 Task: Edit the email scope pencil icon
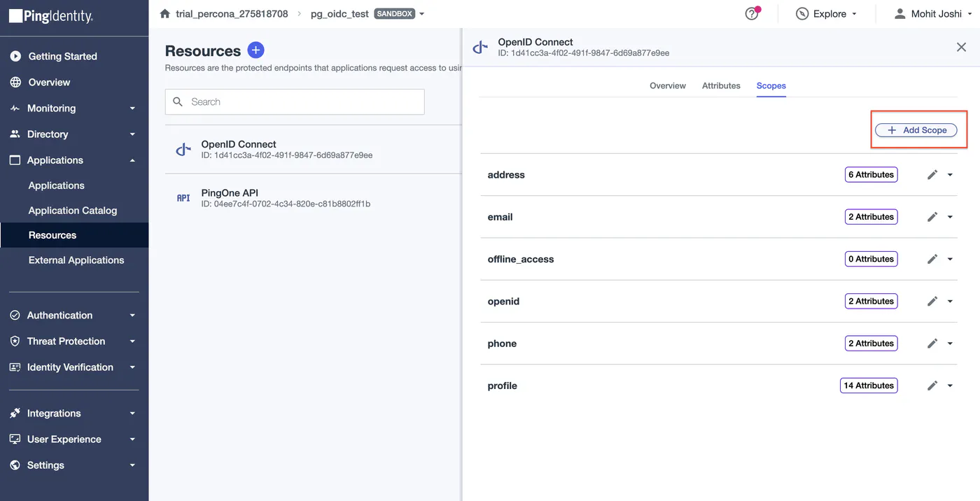(x=932, y=217)
